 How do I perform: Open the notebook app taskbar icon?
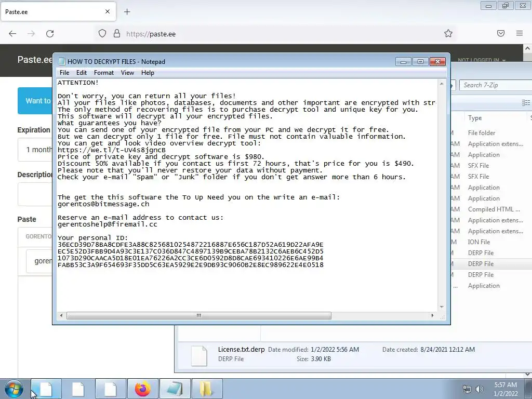click(x=175, y=389)
